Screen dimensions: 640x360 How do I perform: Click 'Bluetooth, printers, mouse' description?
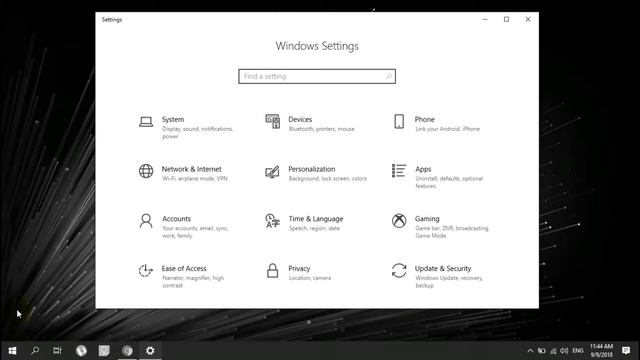(x=322, y=129)
